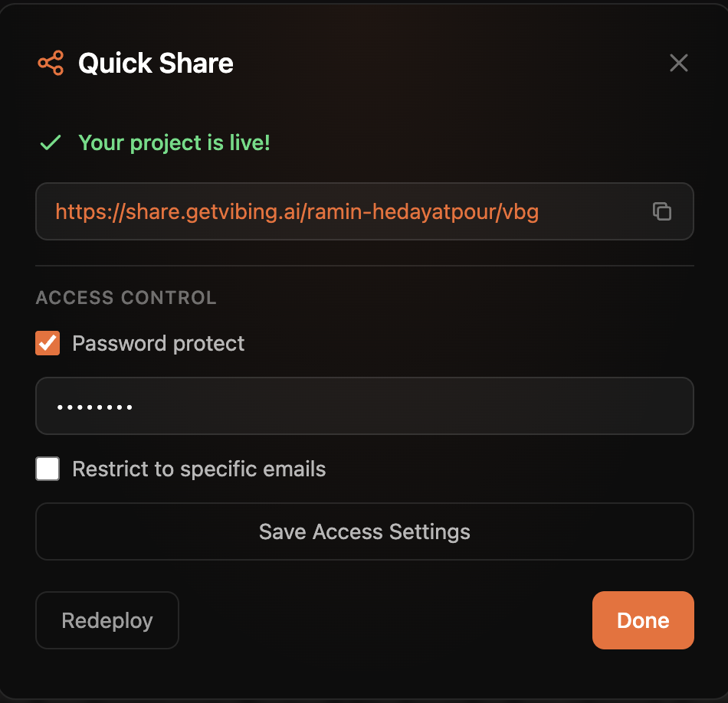Click the "ACCESS CONTROL" section heading
728x703 pixels.
(x=126, y=298)
